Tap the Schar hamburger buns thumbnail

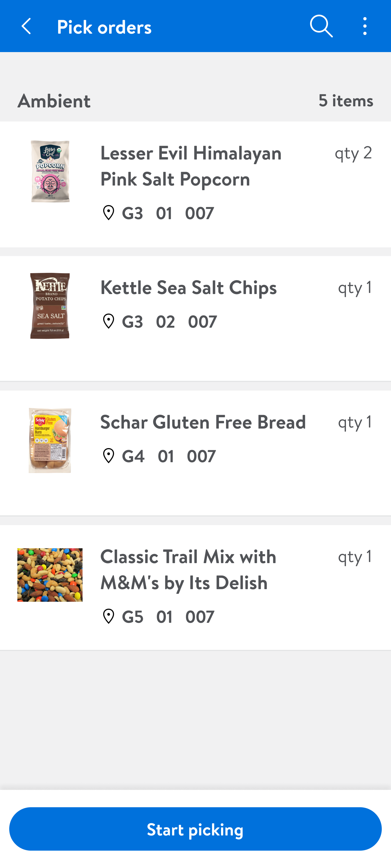pos(50,441)
